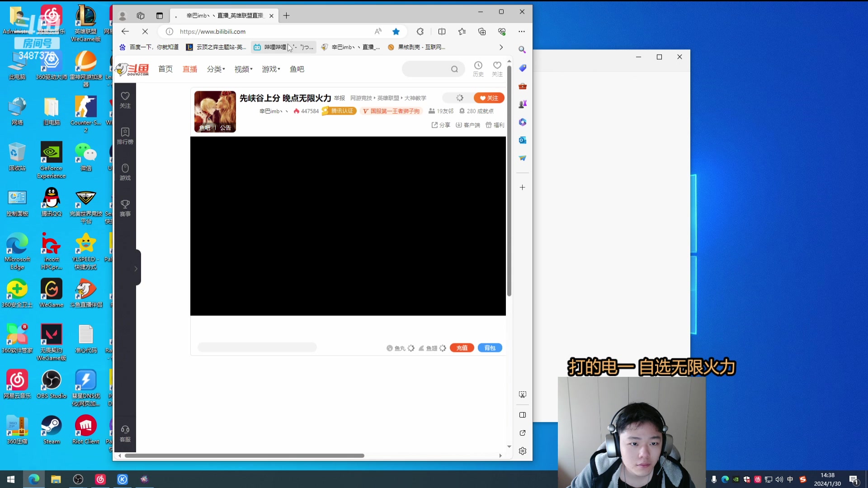Toggle the favorite star in address bar

pyautogui.click(x=396, y=32)
